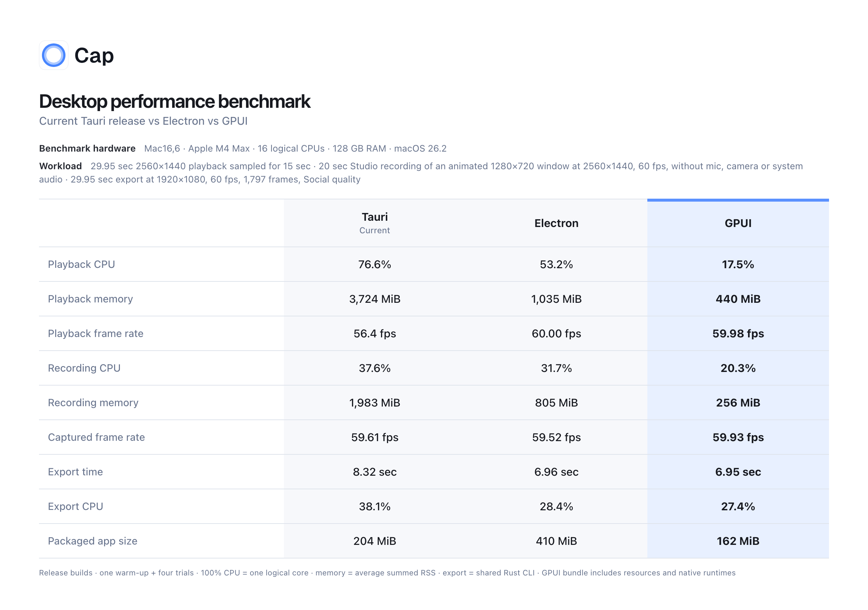Click the GPUI column header

point(738,223)
